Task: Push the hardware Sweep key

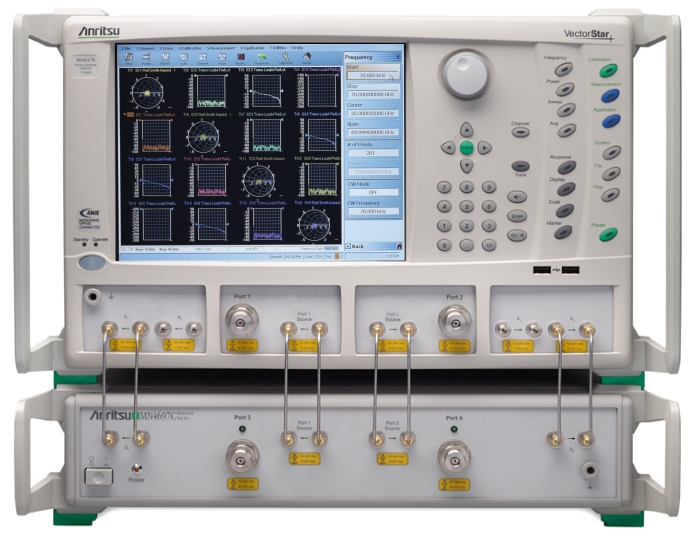Action: point(566,110)
